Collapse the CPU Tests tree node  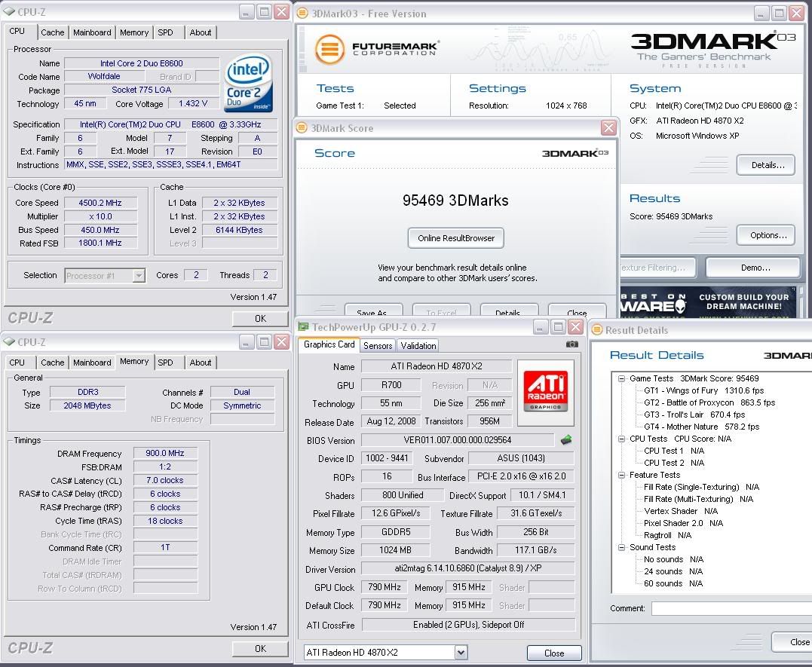coord(621,439)
